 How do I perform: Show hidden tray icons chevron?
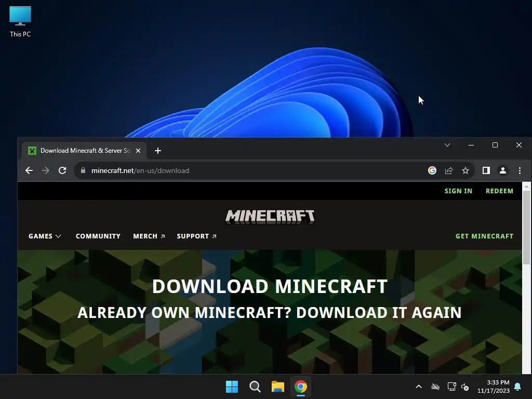(419, 387)
